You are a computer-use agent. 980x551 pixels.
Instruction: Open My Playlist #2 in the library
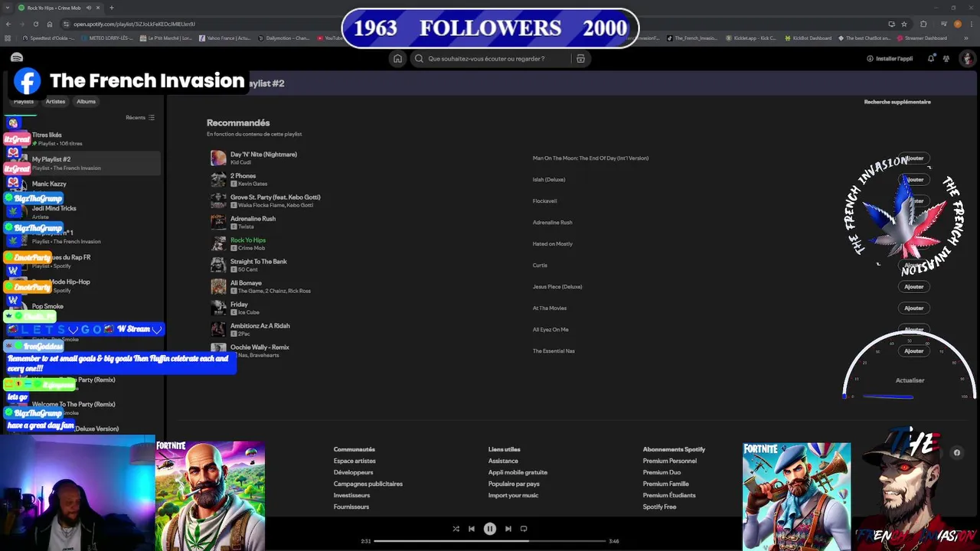pos(83,163)
